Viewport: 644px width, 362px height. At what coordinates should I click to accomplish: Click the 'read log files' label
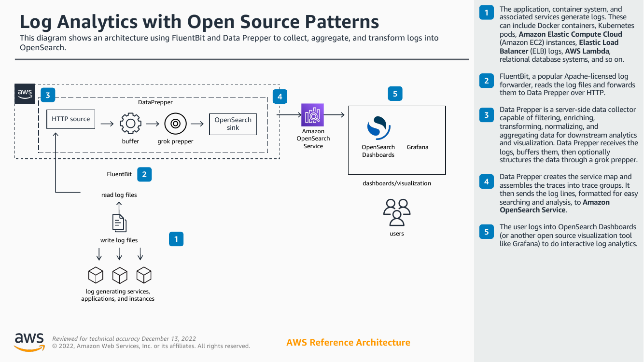coord(119,195)
